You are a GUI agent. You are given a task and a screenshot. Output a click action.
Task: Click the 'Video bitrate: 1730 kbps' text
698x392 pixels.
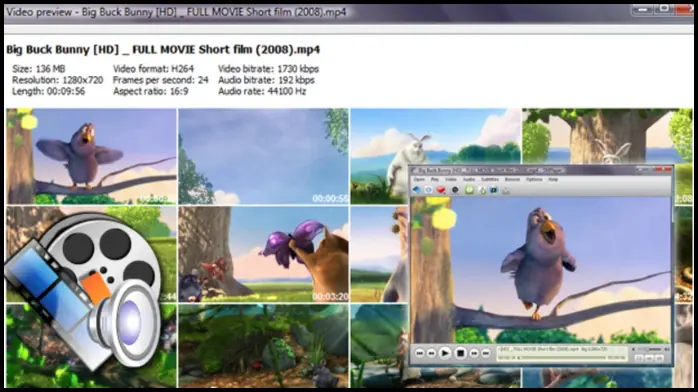point(268,69)
